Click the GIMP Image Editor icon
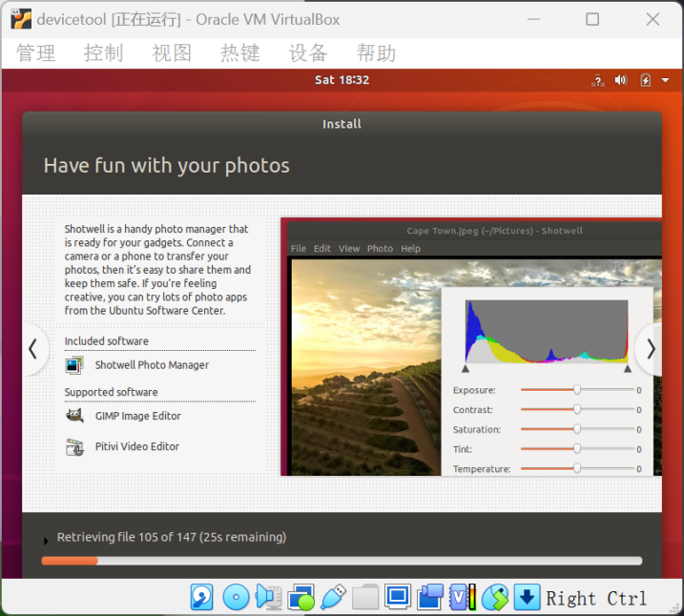 point(74,416)
